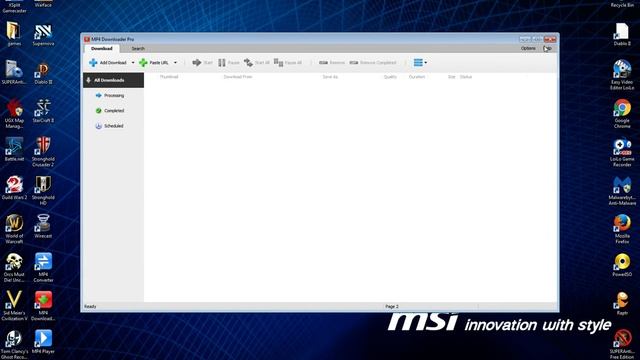Click the Start All icon

[248, 62]
